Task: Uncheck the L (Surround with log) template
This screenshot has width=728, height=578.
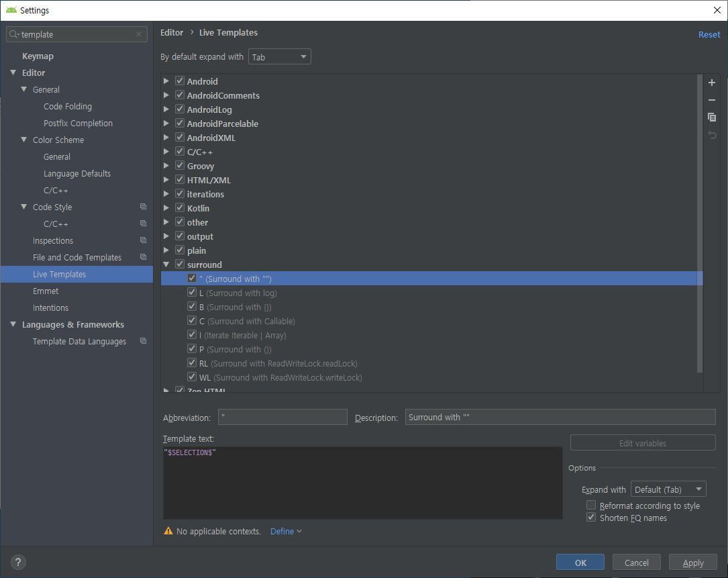Action: (192, 292)
